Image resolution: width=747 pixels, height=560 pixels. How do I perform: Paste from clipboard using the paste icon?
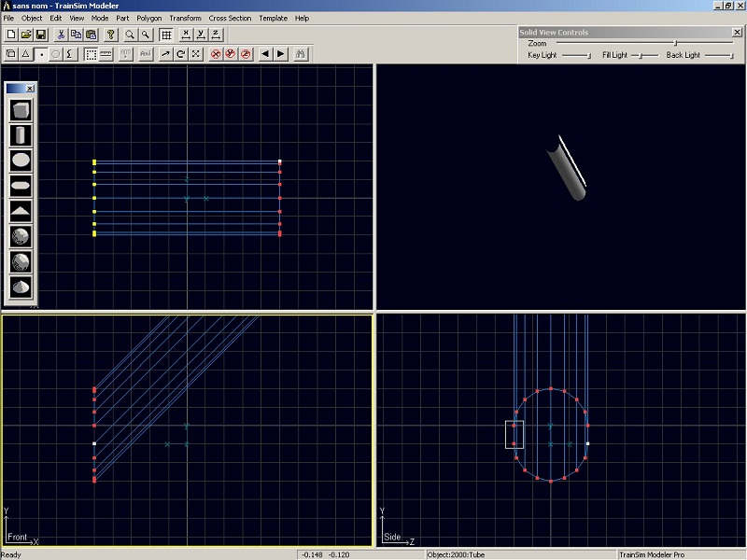click(91, 35)
